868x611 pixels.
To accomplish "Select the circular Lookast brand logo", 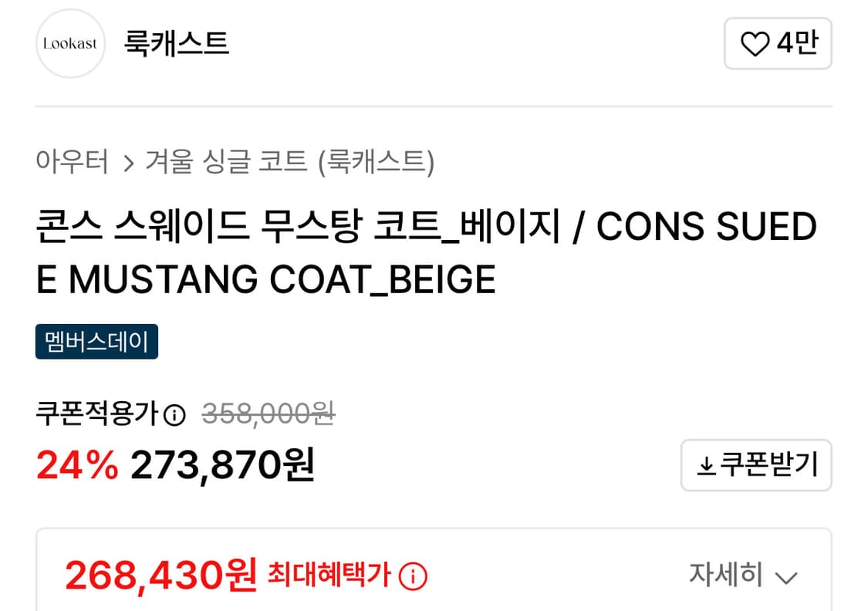I will [x=70, y=43].
